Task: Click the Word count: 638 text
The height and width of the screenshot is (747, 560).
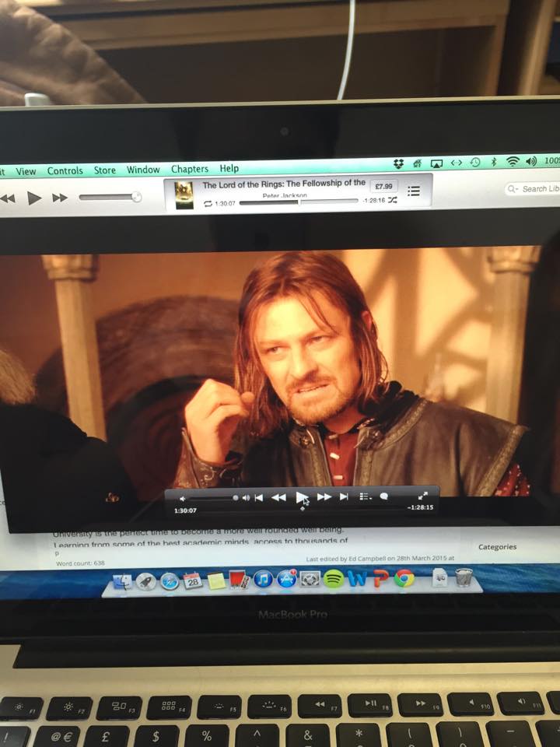Action: (80, 563)
